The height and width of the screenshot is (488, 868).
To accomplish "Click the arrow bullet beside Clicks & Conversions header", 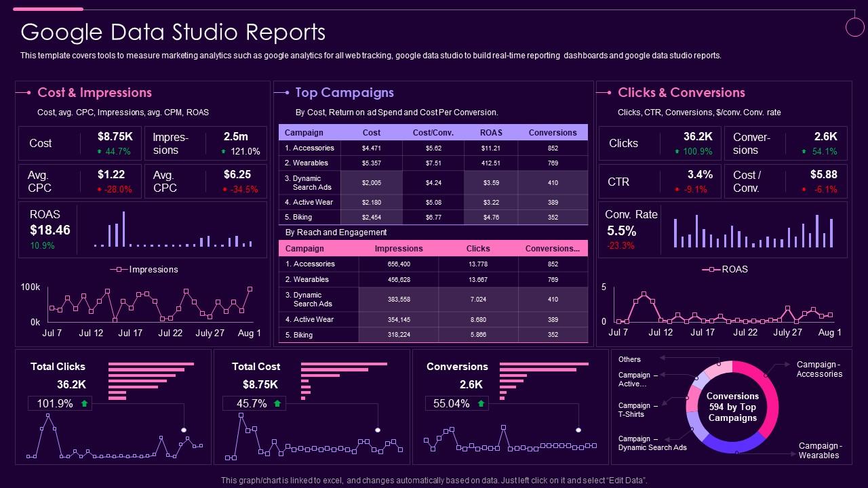I will point(608,92).
